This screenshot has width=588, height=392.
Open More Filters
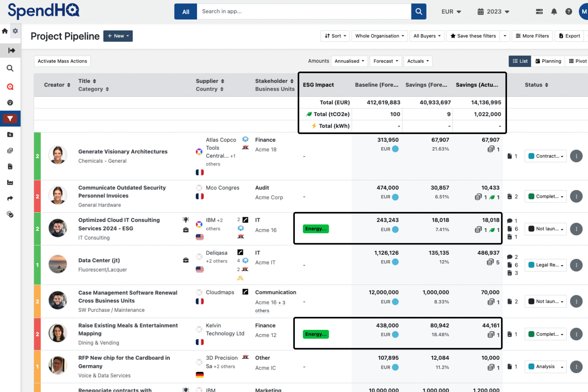pos(532,36)
